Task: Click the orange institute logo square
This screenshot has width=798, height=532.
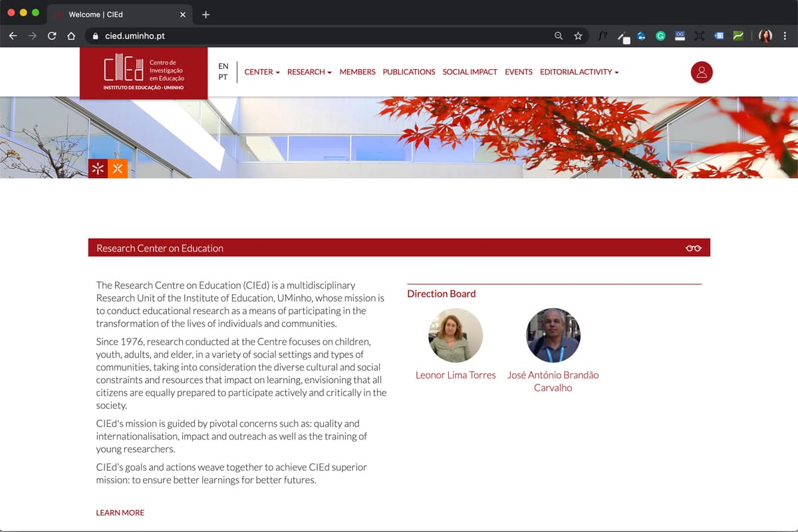Action: (x=118, y=169)
